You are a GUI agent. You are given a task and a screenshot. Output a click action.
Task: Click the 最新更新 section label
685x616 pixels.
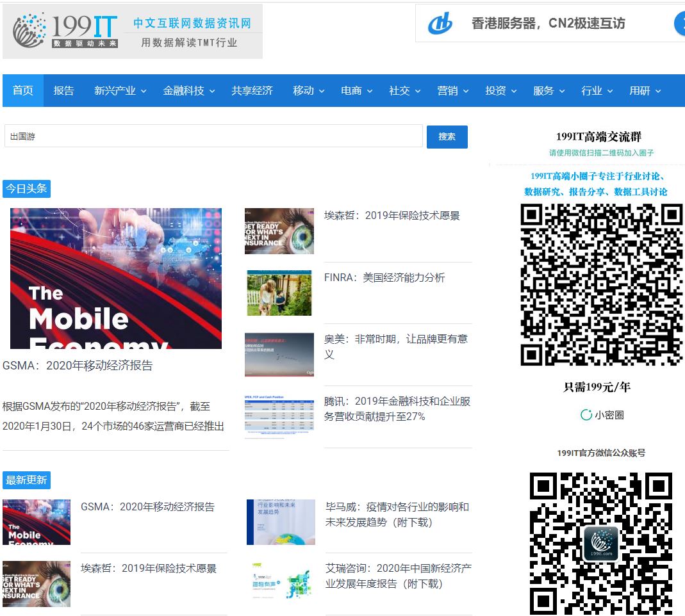click(x=27, y=480)
